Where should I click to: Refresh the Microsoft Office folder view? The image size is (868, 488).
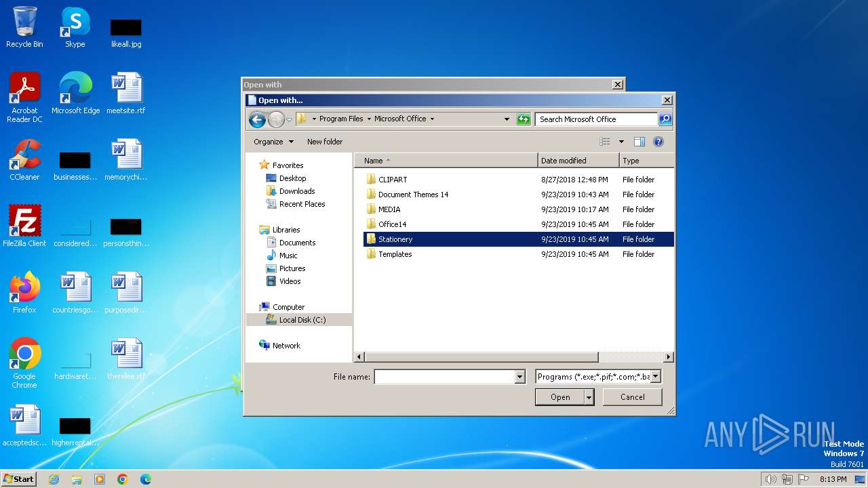[x=523, y=119]
